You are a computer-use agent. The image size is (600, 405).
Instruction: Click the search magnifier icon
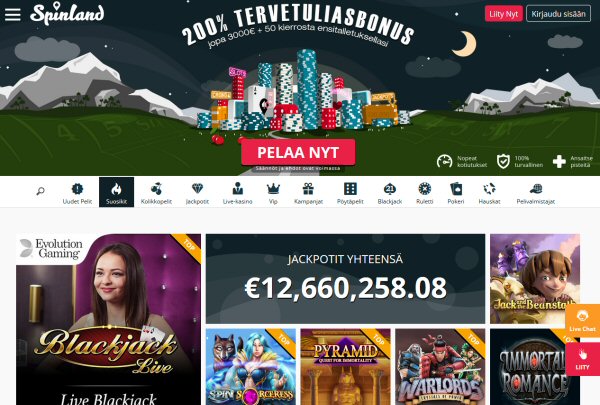(x=40, y=191)
